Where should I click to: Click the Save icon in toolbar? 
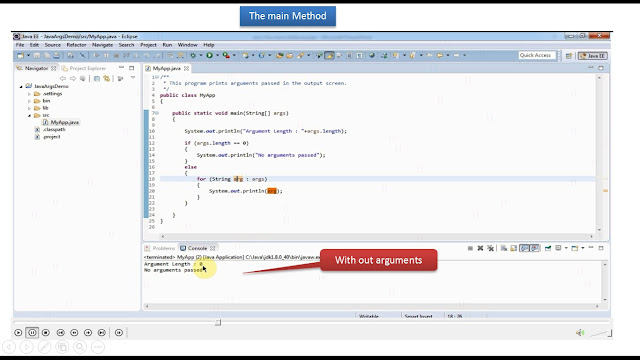click(x=37, y=56)
